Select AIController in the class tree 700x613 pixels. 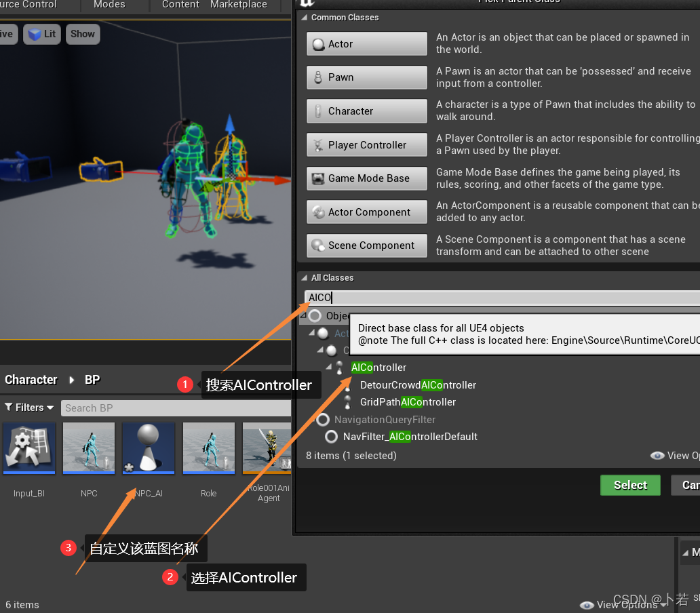tap(378, 368)
